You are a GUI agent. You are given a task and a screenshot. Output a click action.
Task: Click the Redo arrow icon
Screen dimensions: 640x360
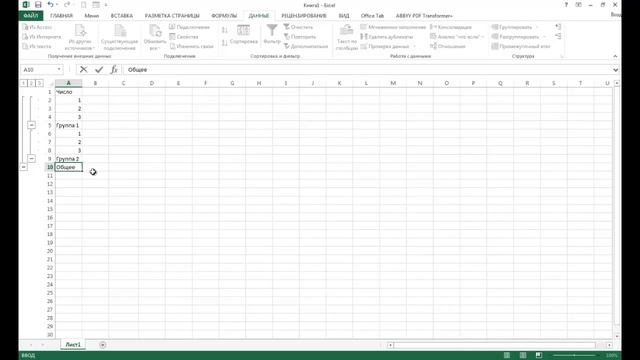pyautogui.click(x=67, y=5)
